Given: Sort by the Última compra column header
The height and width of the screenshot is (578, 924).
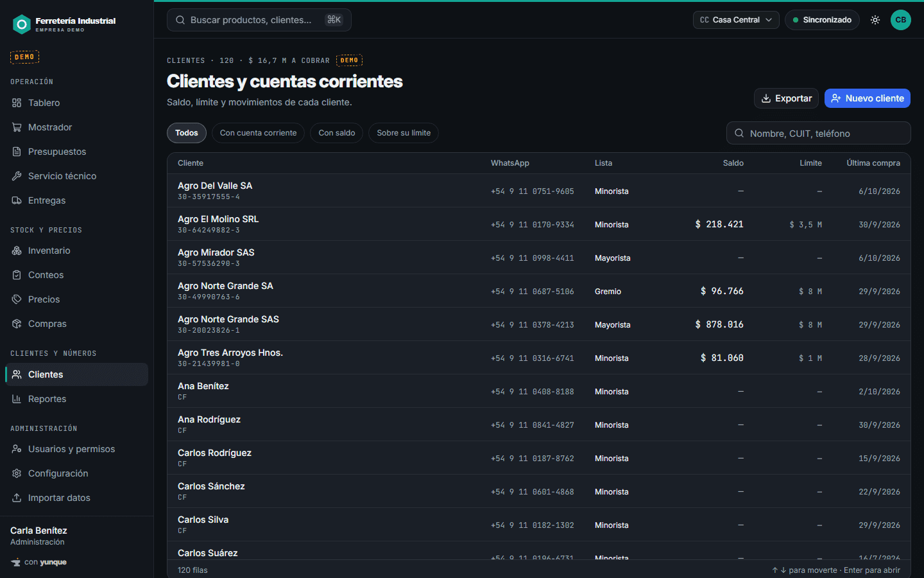Looking at the screenshot, I should pos(873,163).
